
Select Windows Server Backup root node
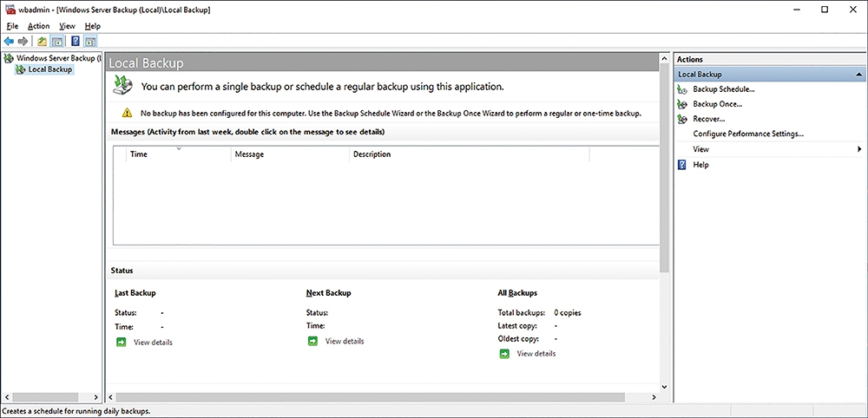[59, 58]
